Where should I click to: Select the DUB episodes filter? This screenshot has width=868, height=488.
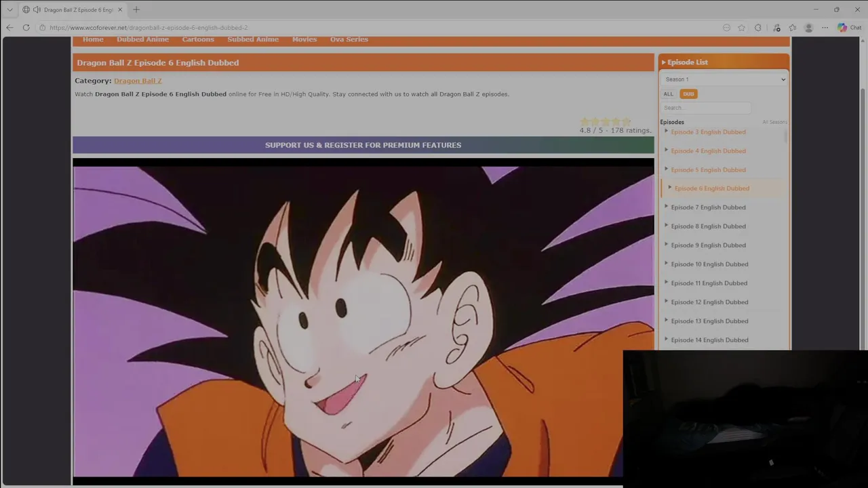pyautogui.click(x=688, y=94)
